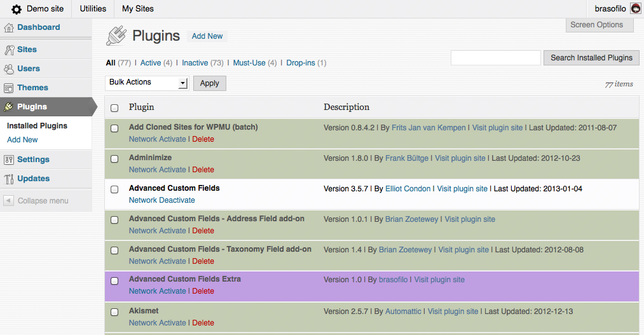
Task: Click the Collapse menu arrow icon
Action: (x=8, y=201)
